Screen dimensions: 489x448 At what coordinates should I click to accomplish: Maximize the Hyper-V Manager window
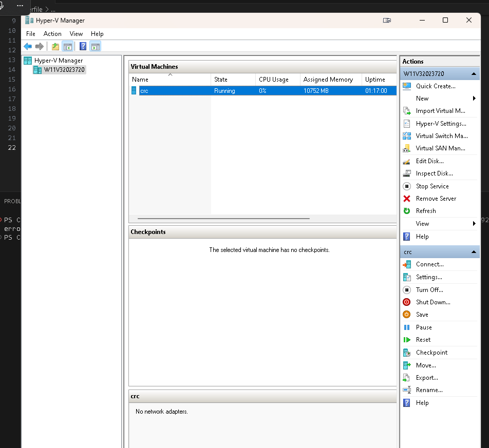point(445,20)
